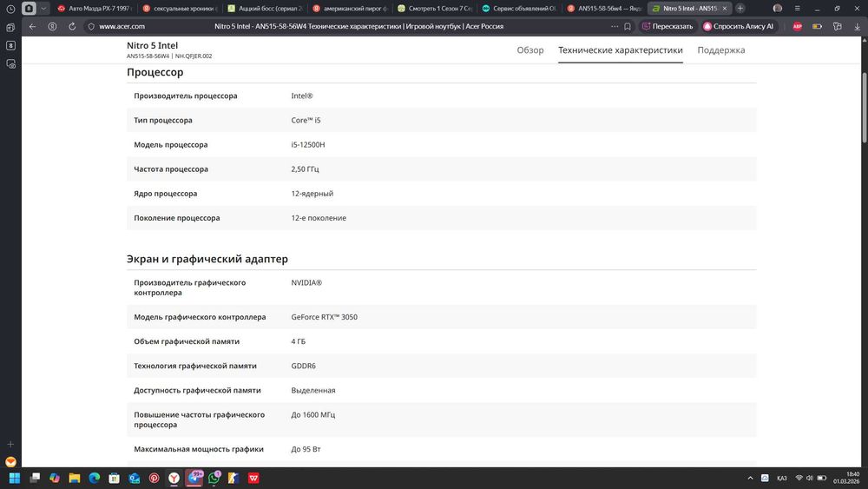Click the 2,50 ГГц frequency value
The image size is (868, 489).
(305, 169)
